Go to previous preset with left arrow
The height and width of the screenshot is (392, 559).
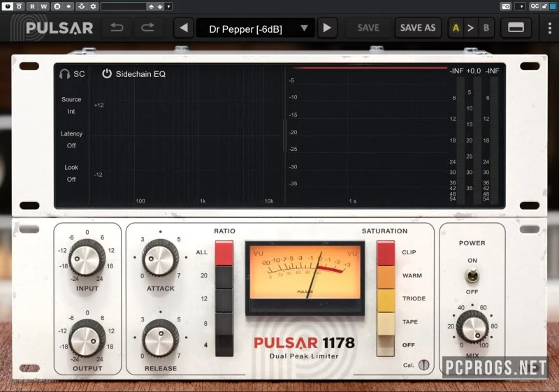(184, 28)
